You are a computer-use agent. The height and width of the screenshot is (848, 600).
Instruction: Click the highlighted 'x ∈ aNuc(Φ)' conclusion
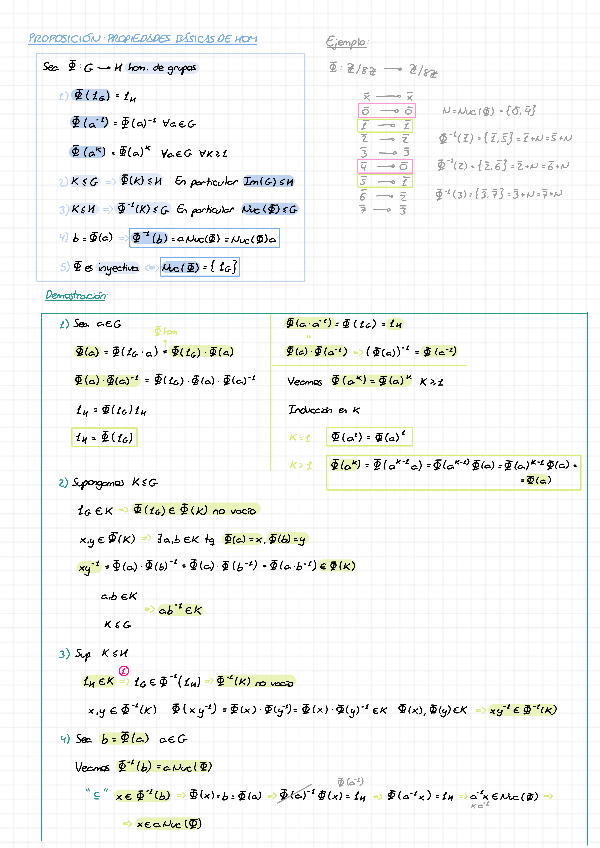(163, 824)
